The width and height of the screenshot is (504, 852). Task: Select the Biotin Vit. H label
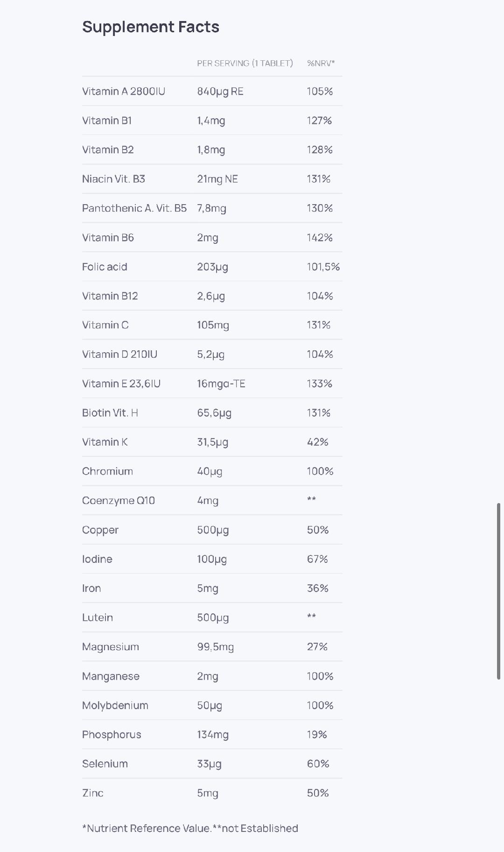110,413
